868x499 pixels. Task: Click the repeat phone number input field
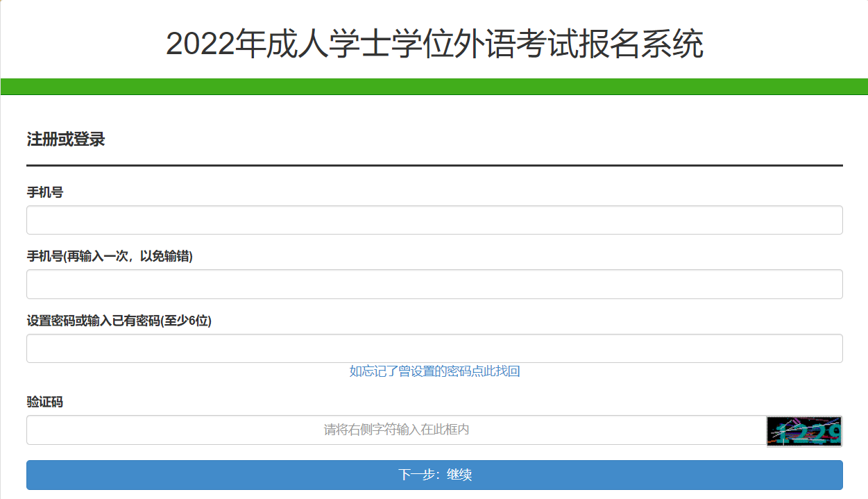tap(434, 285)
